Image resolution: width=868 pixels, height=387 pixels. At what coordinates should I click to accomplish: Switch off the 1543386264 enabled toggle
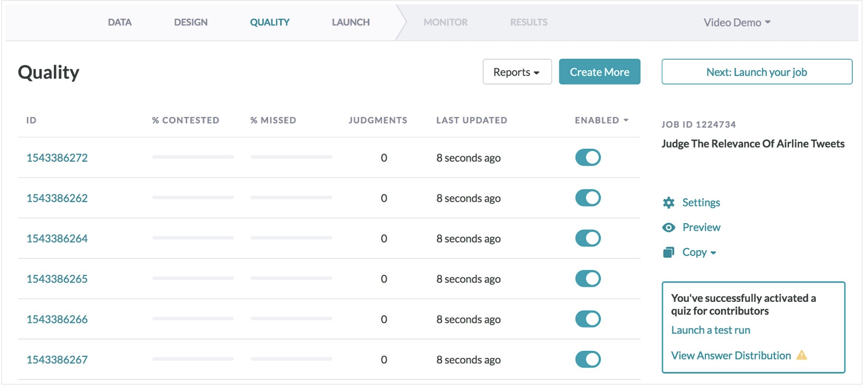point(587,238)
